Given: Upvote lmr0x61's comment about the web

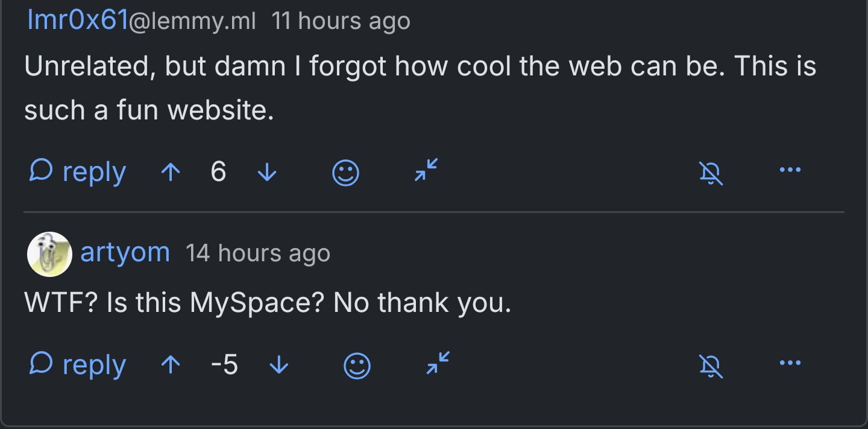Looking at the screenshot, I should coord(171,171).
